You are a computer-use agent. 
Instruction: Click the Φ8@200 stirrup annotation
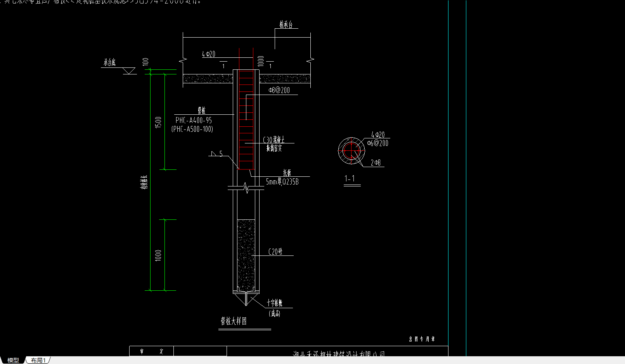(279, 90)
